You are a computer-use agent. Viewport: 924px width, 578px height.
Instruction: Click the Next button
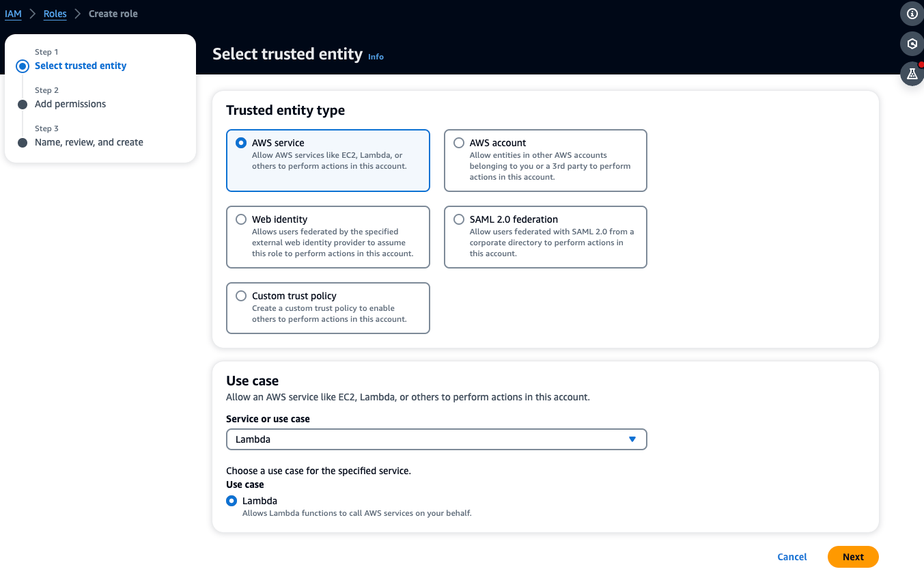[x=852, y=557]
